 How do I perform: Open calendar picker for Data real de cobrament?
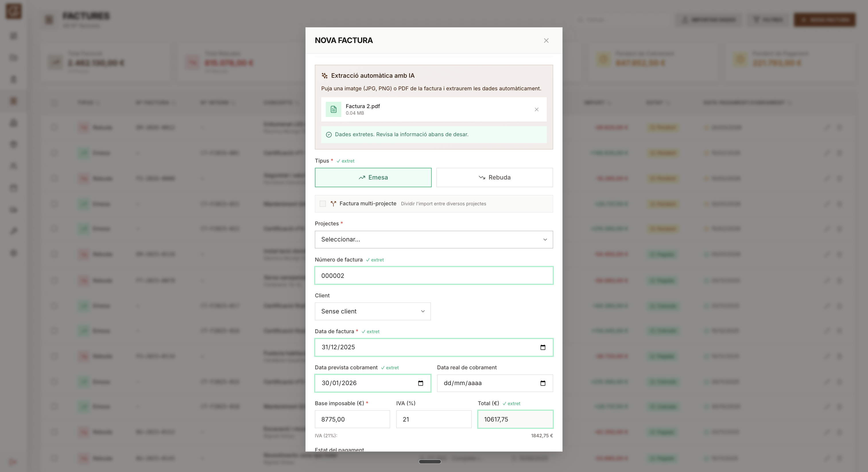click(542, 383)
